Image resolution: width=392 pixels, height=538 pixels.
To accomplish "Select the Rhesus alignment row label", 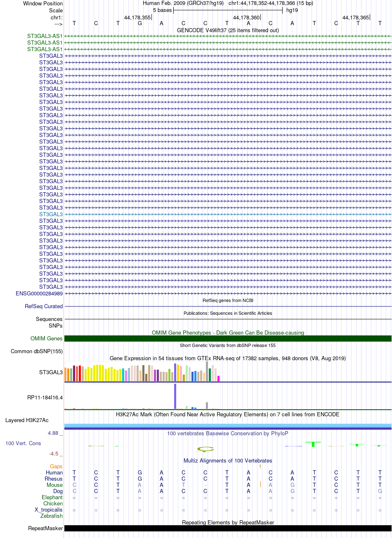I will (54, 479).
